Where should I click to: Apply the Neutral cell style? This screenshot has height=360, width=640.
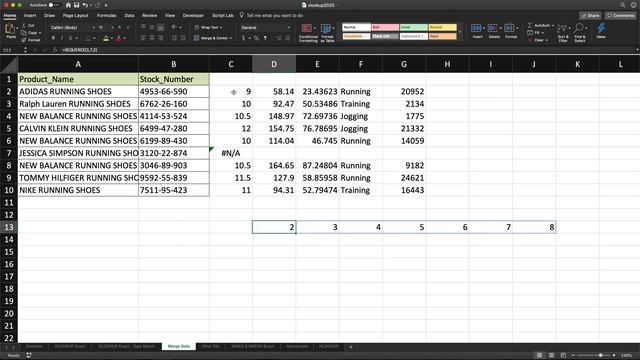coord(442,27)
